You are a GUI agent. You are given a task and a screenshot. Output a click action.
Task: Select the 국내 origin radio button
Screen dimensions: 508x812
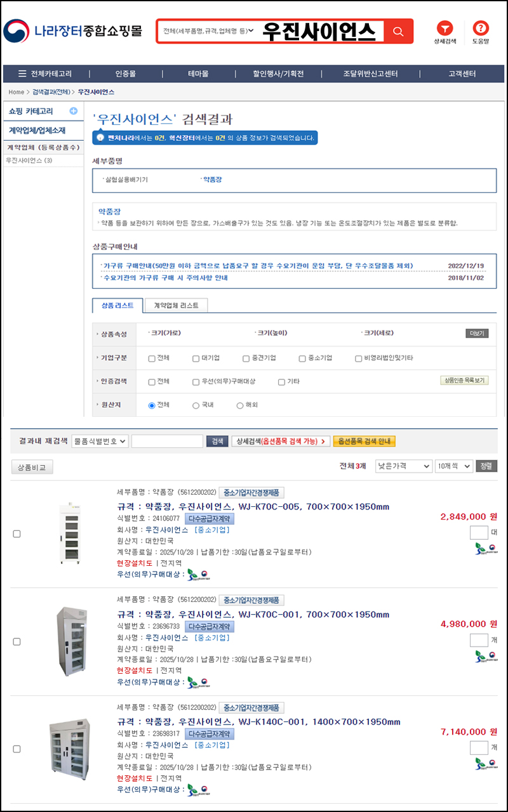196,405
